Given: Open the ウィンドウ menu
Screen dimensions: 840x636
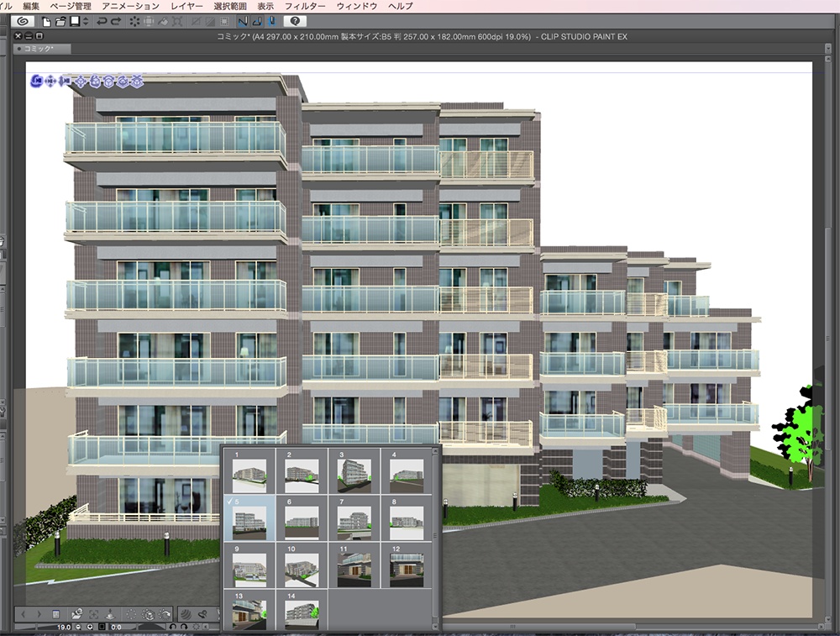Looking at the screenshot, I should [357, 6].
